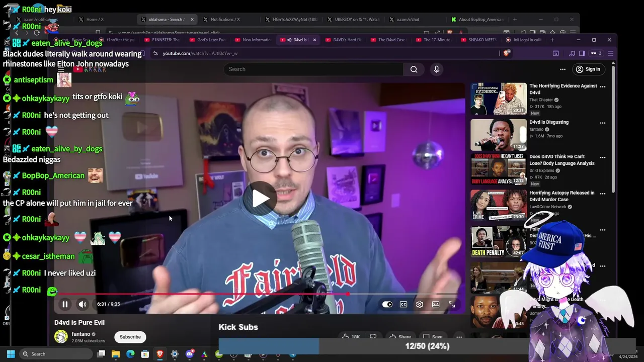Viewport: 644px width, 362px height.
Task: Click the YouTube search magnifier button
Action: point(414,69)
